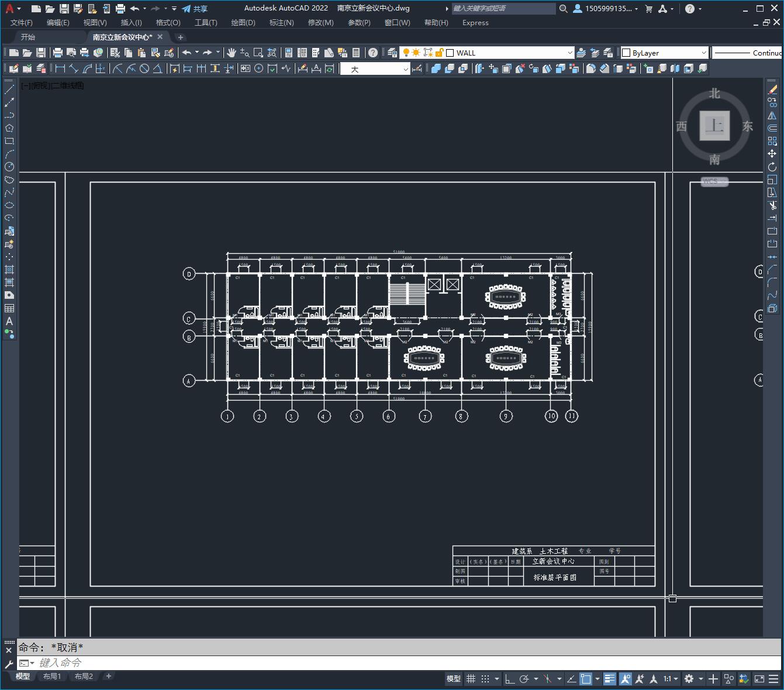Open the 编辑(E) menu
Screen dimensions: 784x690
(x=58, y=22)
